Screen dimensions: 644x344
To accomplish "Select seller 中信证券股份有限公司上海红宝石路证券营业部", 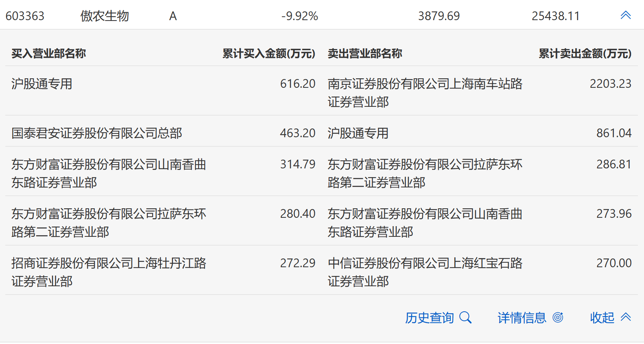I will click(x=425, y=272).
